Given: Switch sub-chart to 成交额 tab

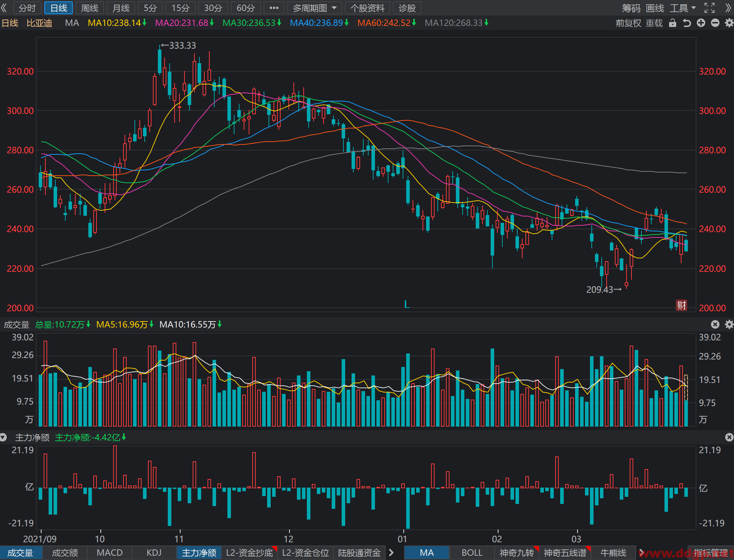Looking at the screenshot, I should [x=65, y=553].
